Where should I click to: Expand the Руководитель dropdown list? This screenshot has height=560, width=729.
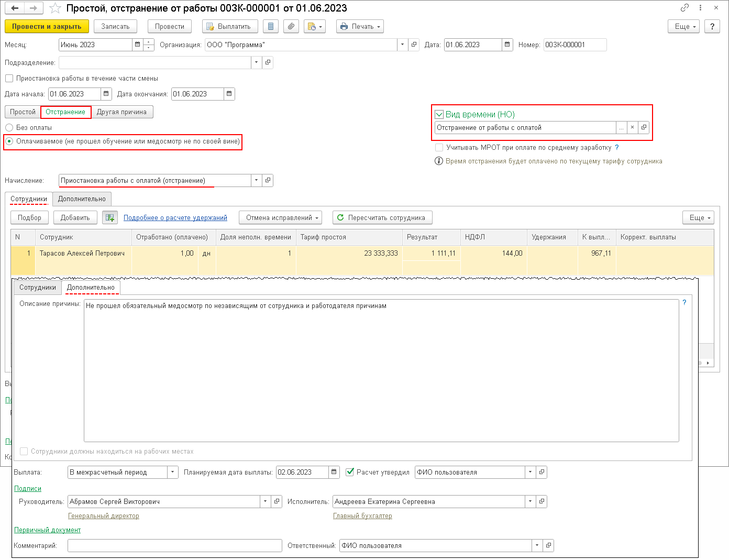265,501
